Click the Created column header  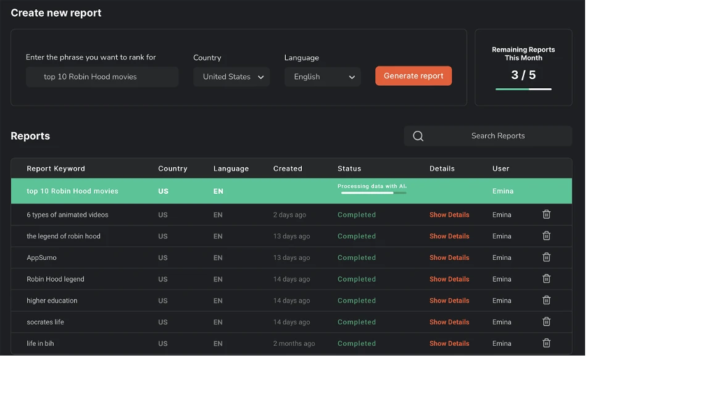tap(287, 168)
